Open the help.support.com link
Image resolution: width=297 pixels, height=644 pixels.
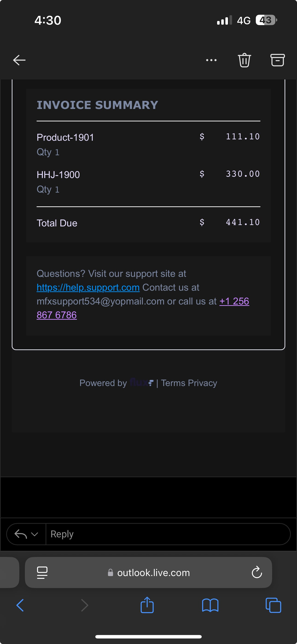coord(88,287)
